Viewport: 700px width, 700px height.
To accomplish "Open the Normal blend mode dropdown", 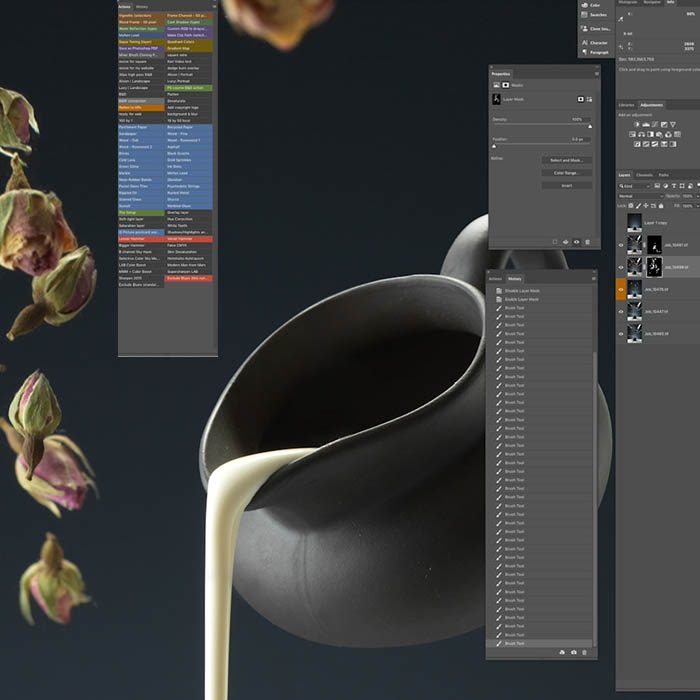I will (x=641, y=196).
